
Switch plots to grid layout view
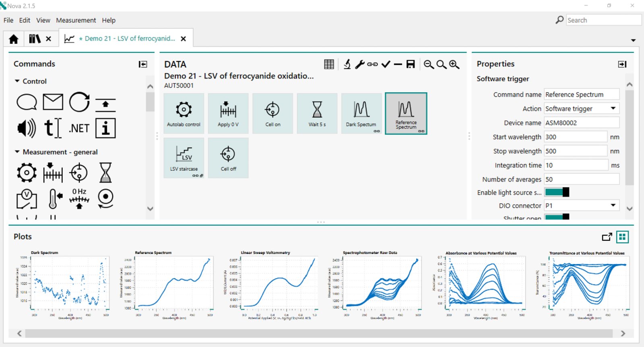point(622,237)
